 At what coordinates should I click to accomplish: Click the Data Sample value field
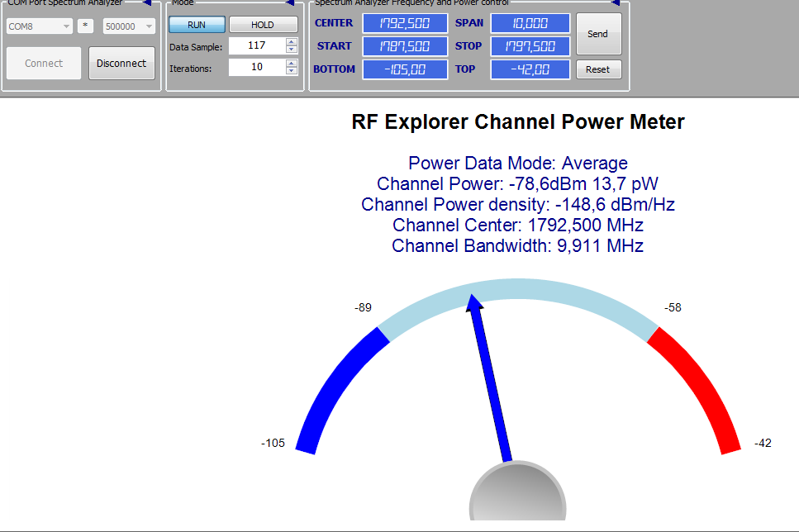pos(257,45)
